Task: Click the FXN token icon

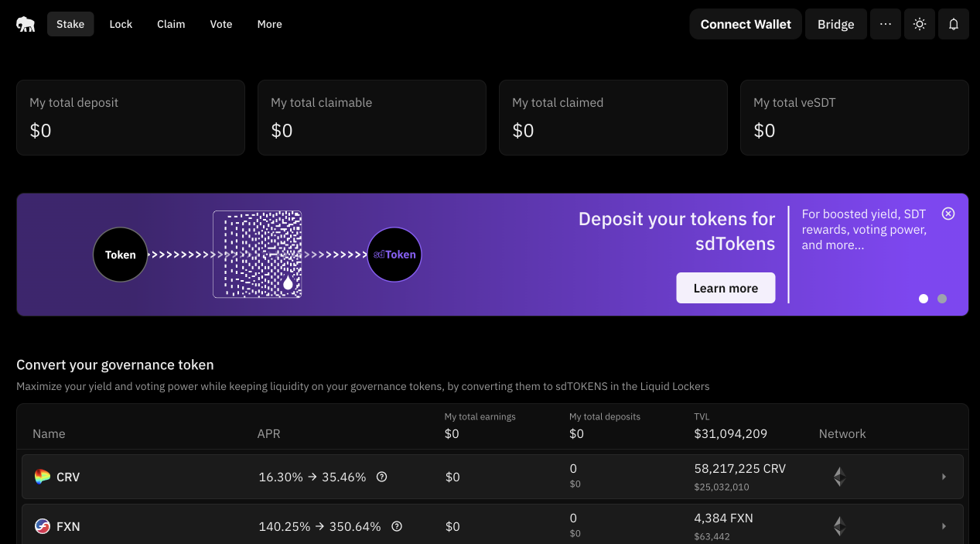Action: pos(41,526)
